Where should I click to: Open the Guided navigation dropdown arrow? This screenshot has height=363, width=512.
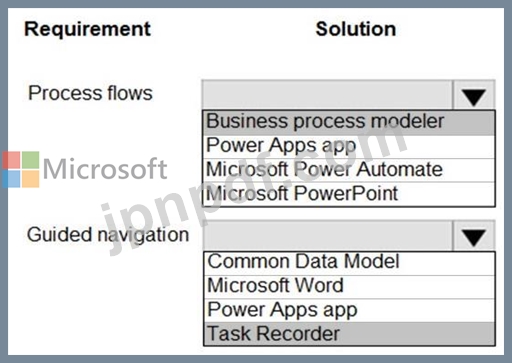[474, 236]
